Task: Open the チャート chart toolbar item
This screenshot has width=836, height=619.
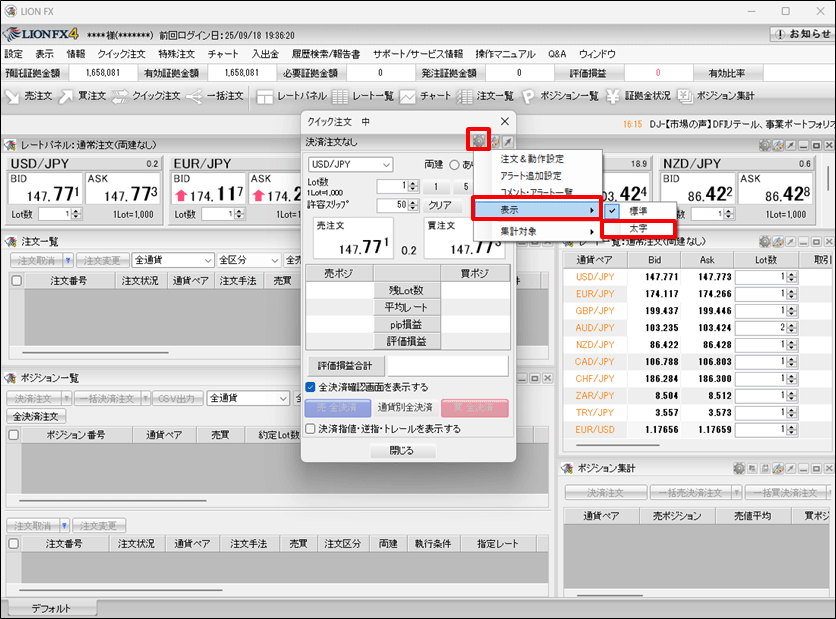Action: coord(425,96)
